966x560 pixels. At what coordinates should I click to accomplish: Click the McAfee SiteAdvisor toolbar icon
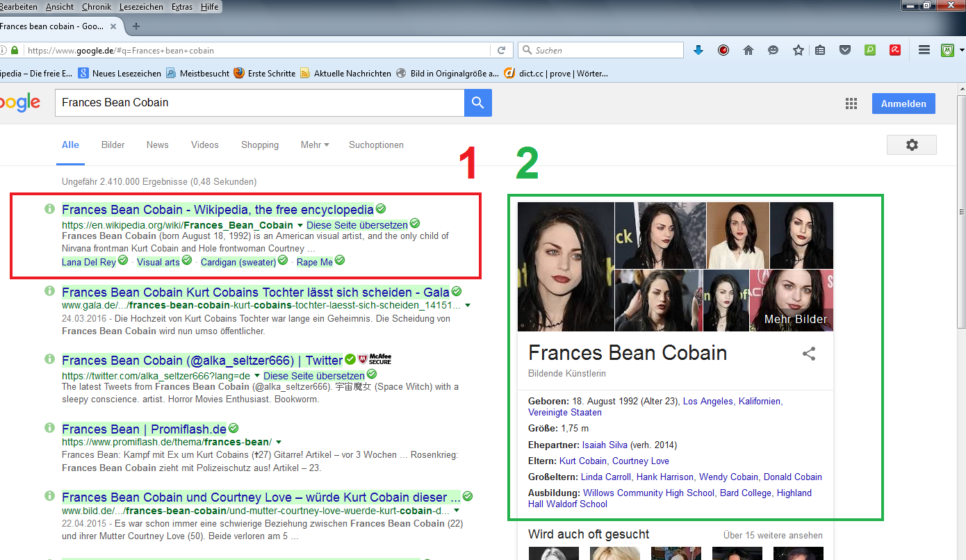[948, 50]
